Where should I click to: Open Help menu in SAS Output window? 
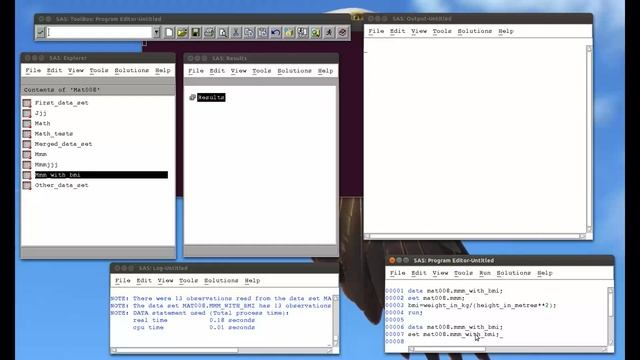(x=506, y=31)
